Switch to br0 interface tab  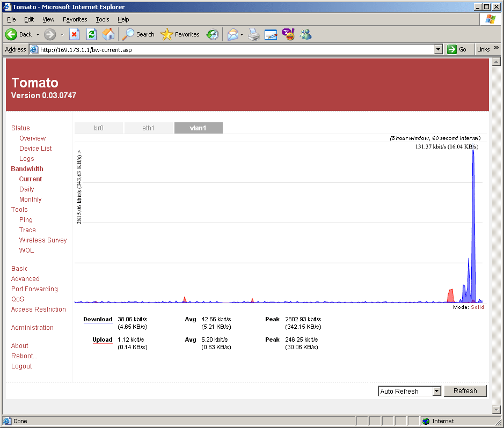[99, 128]
